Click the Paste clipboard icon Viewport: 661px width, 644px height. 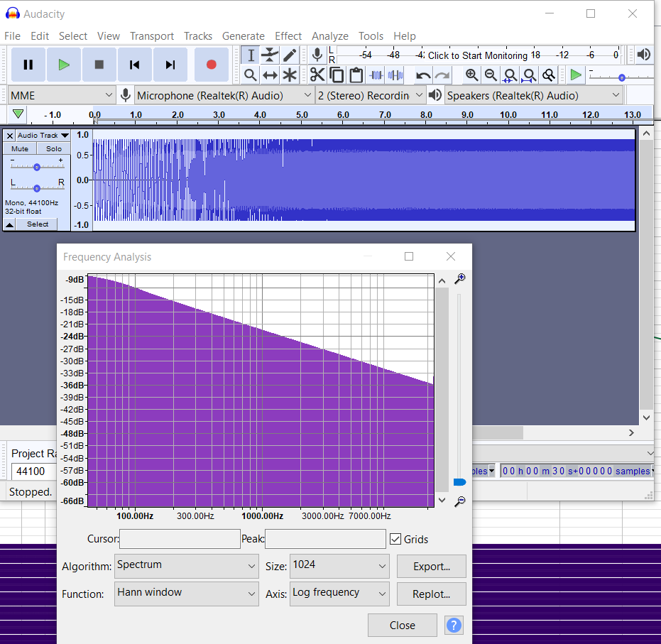[356, 75]
